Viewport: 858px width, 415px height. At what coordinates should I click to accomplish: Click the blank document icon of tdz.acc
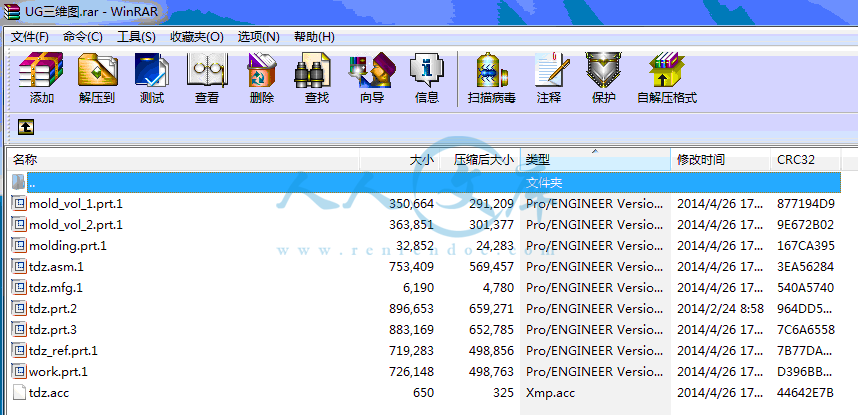coord(19,393)
